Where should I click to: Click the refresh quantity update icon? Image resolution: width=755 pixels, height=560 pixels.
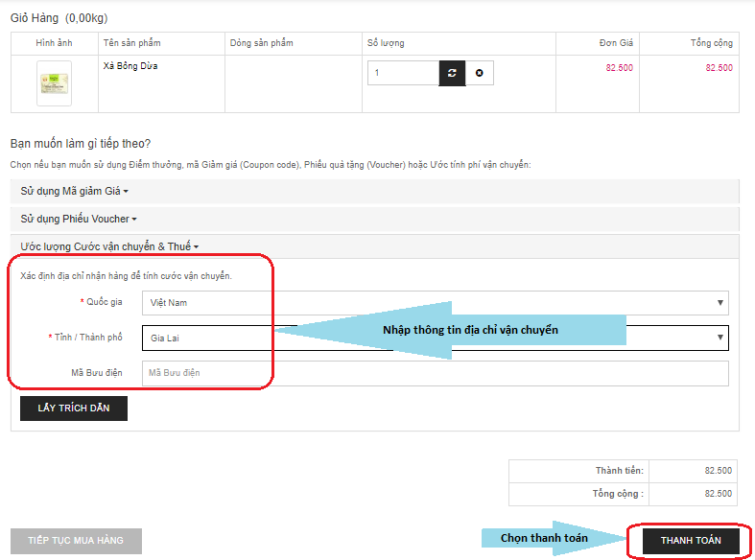(452, 73)
